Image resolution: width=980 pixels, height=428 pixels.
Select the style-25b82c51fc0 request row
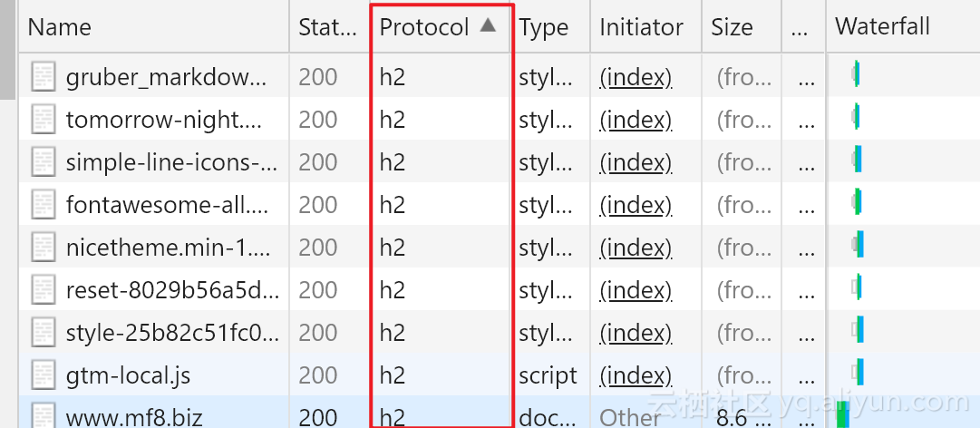click(x=172, y=332)
